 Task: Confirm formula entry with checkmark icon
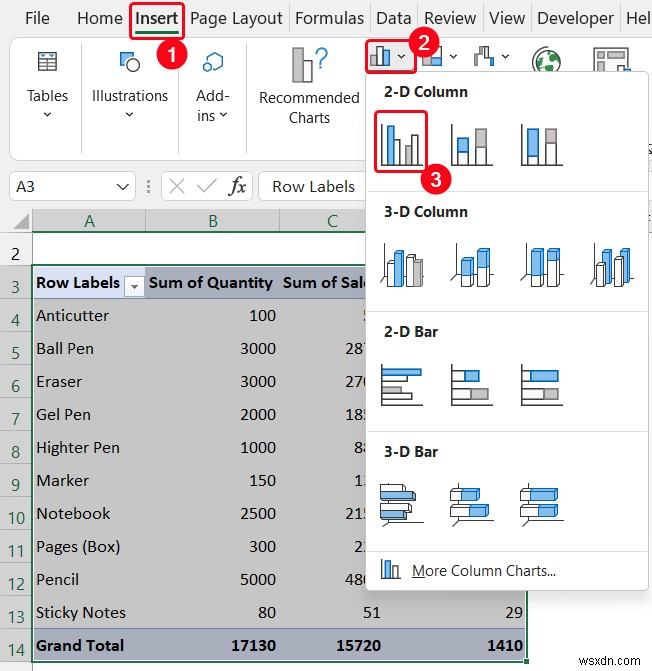pyautogui.click(x=207, y=187)
